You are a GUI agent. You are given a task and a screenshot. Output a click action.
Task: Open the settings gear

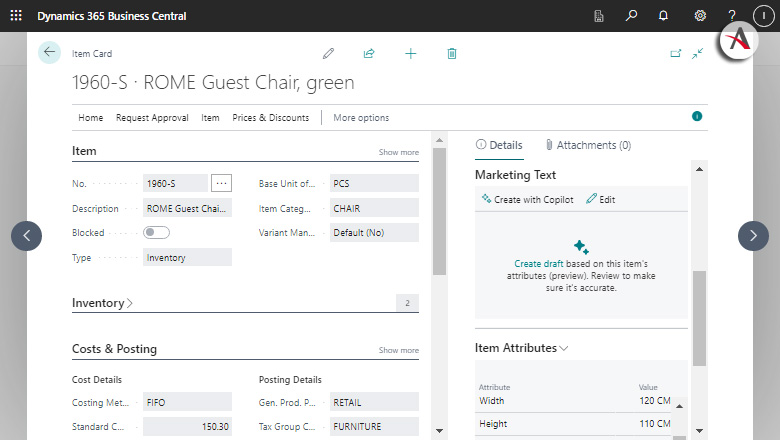click(x=700, y=16)
